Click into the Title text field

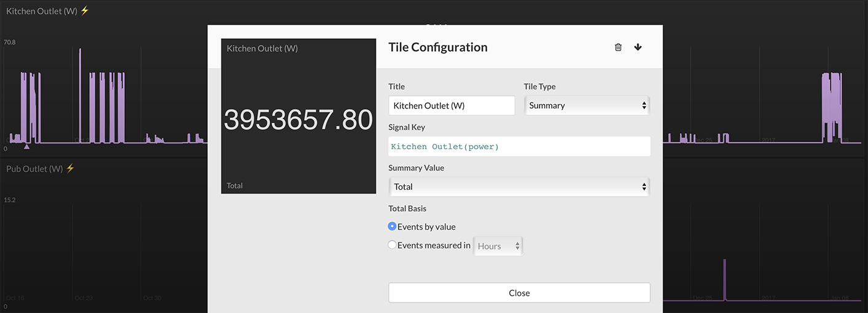451,105
